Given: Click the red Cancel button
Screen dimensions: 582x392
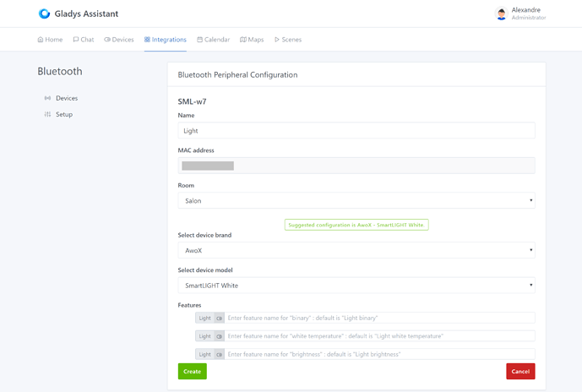Looking at the screenshot, I should coord(520,371).
